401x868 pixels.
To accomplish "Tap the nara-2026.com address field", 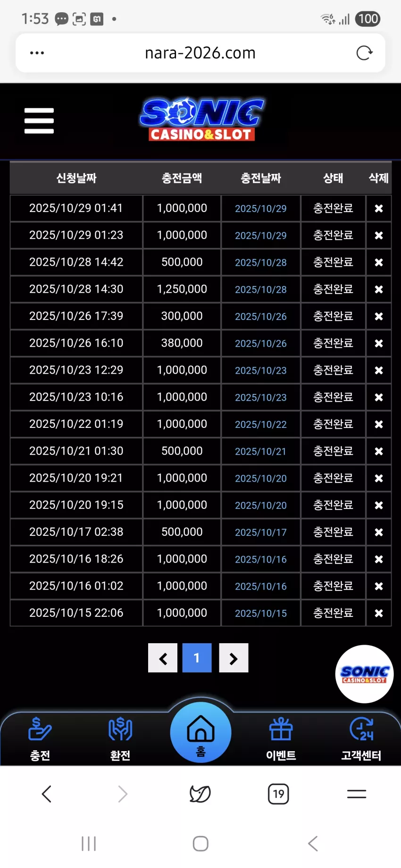I will (x=200, y=53).
